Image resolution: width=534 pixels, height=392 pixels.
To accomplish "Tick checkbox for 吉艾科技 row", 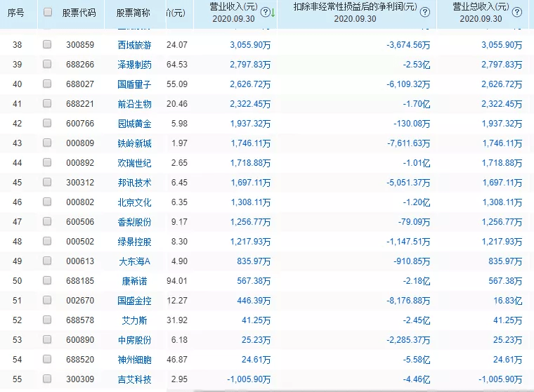I will (47, 379).
